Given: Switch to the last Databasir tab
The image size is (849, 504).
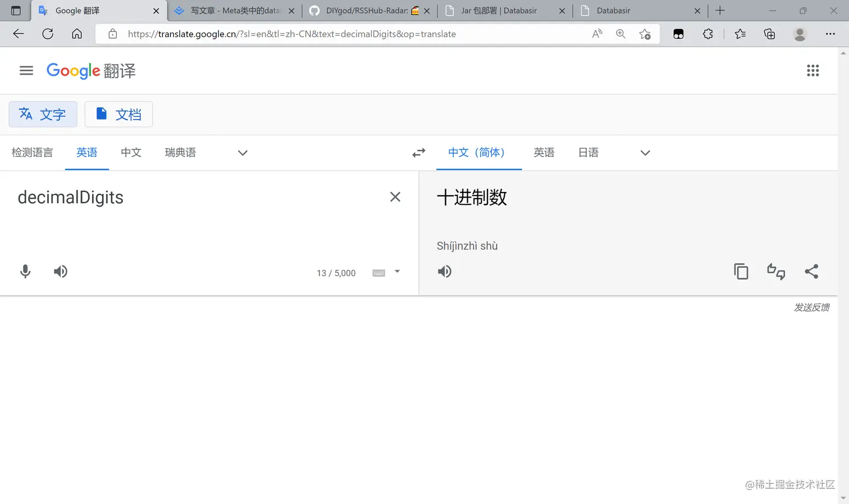Looking at the screenshot, I should [640, 11].
